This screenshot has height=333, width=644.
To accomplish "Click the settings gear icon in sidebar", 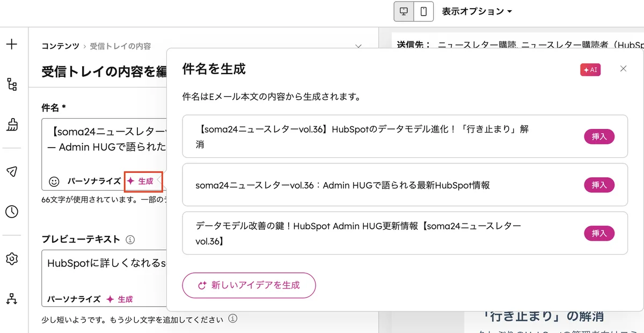I will [x=11, y=258].
